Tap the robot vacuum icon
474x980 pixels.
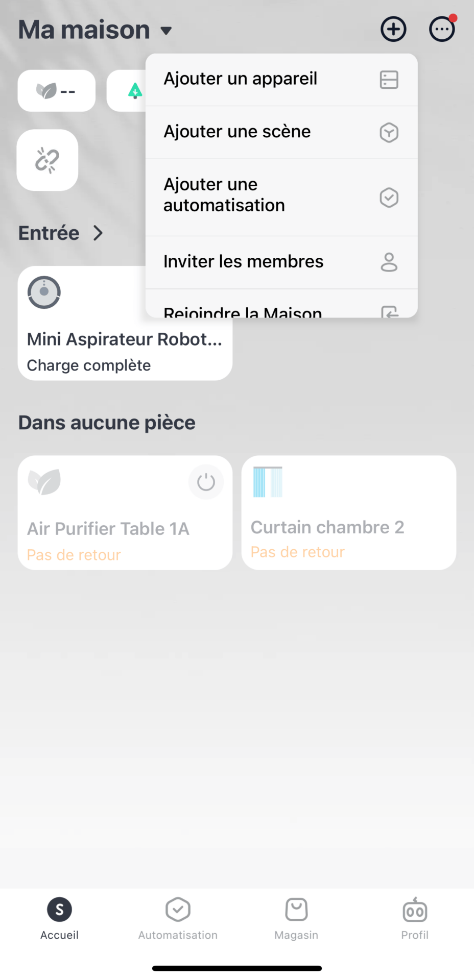pyautogui.click(x=44, y=292)
